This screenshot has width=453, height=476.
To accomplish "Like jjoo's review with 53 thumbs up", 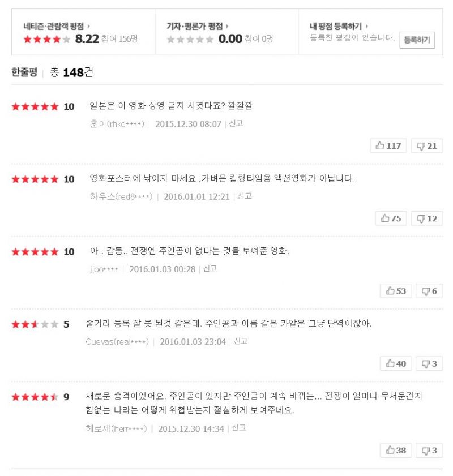I will pos(396,291).
